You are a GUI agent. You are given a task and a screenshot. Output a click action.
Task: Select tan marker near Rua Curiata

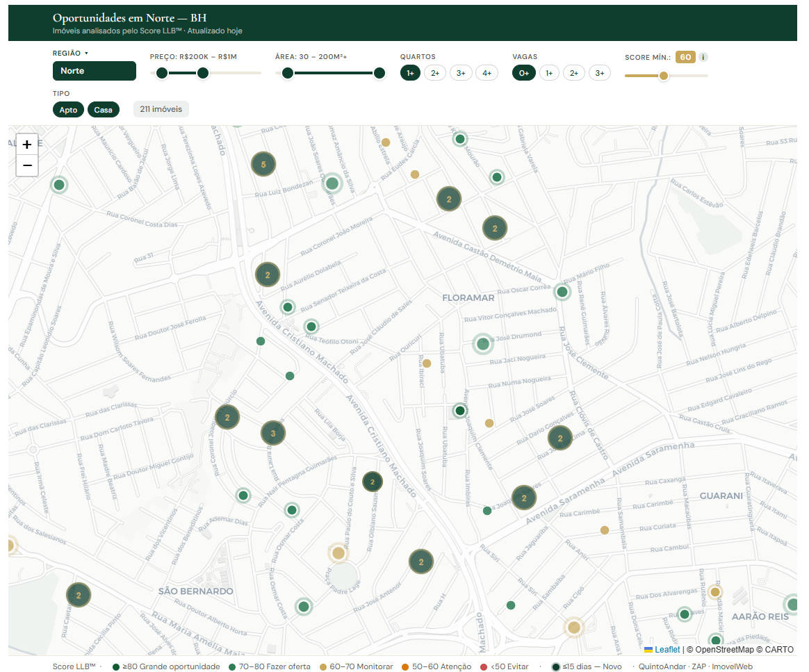(605, 530)
